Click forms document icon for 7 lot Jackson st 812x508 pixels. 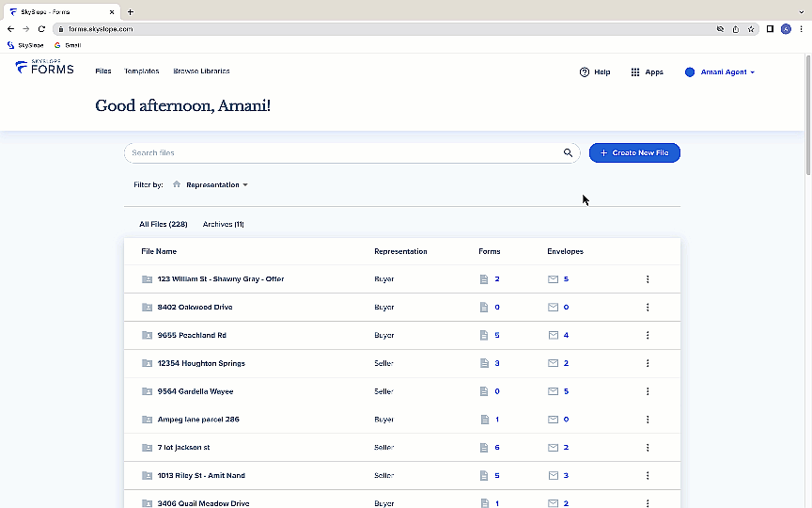click(x=484, y=448)
